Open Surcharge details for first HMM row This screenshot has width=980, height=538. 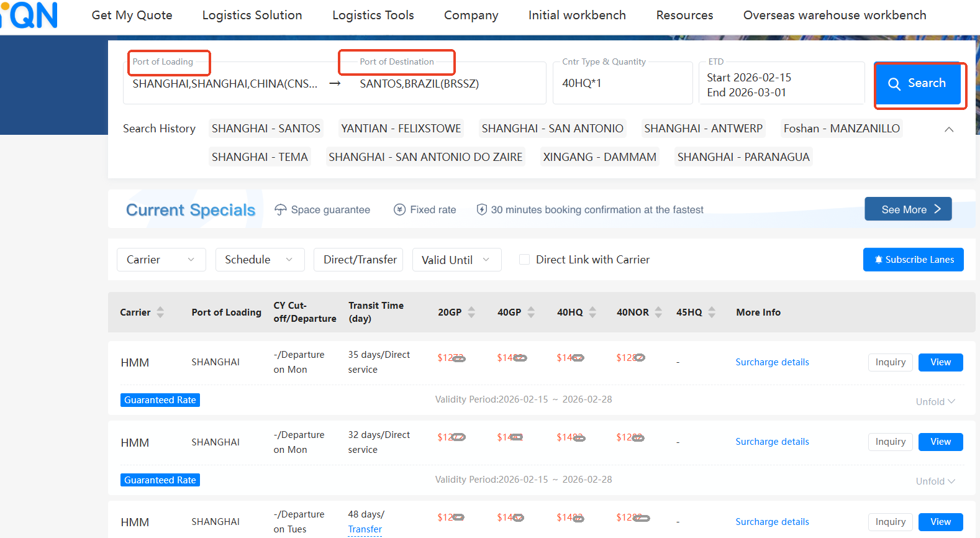click(x=772, y=362)
